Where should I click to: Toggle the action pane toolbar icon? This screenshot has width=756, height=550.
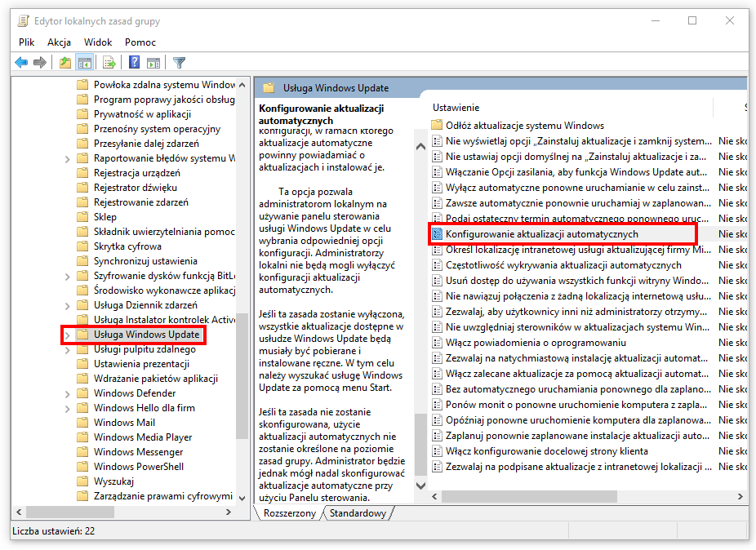point(153,62)
